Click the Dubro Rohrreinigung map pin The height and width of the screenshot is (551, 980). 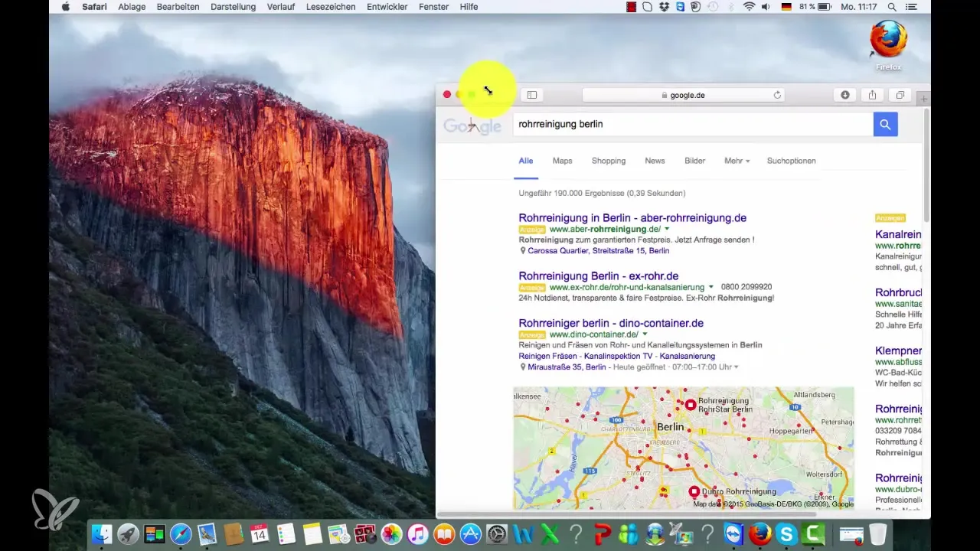tap(694, 491)
